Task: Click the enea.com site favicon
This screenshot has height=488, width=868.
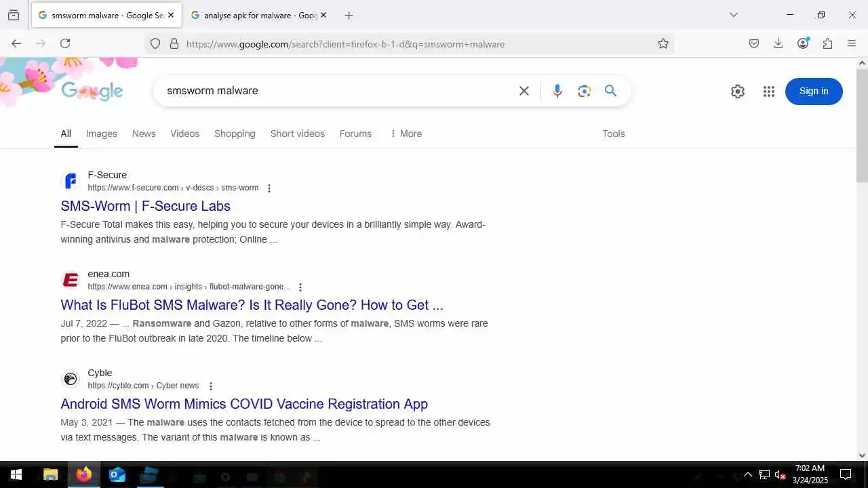Action: 71,280
